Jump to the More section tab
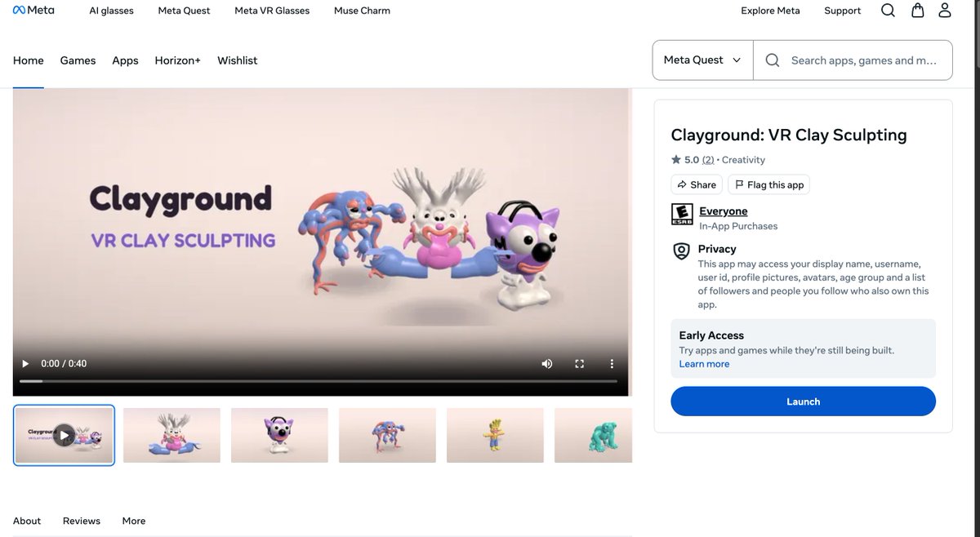980x537 pixels. (134, 521)
